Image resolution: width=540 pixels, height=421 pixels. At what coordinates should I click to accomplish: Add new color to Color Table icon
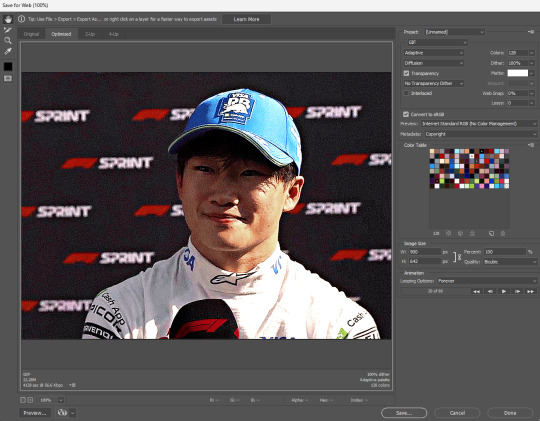(491, 234)
